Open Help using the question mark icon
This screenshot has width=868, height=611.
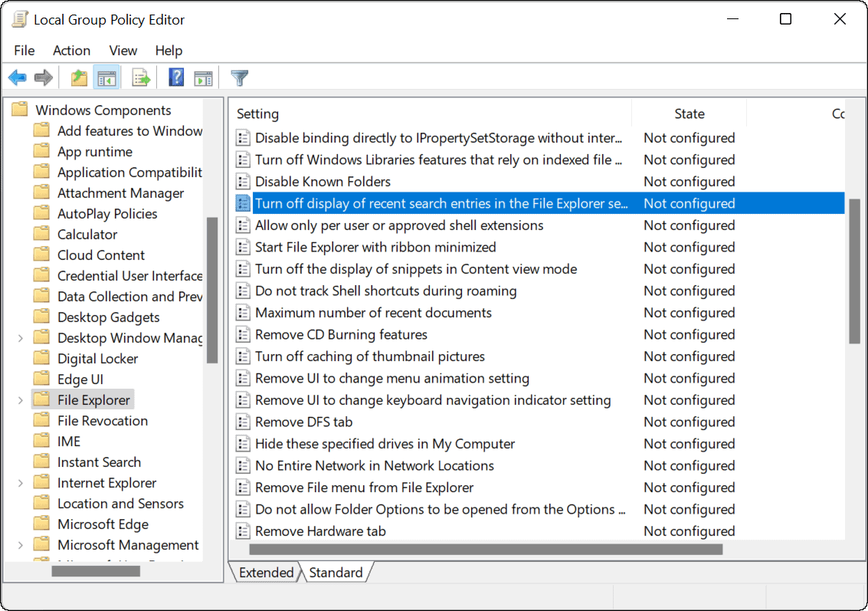point(175,77)
